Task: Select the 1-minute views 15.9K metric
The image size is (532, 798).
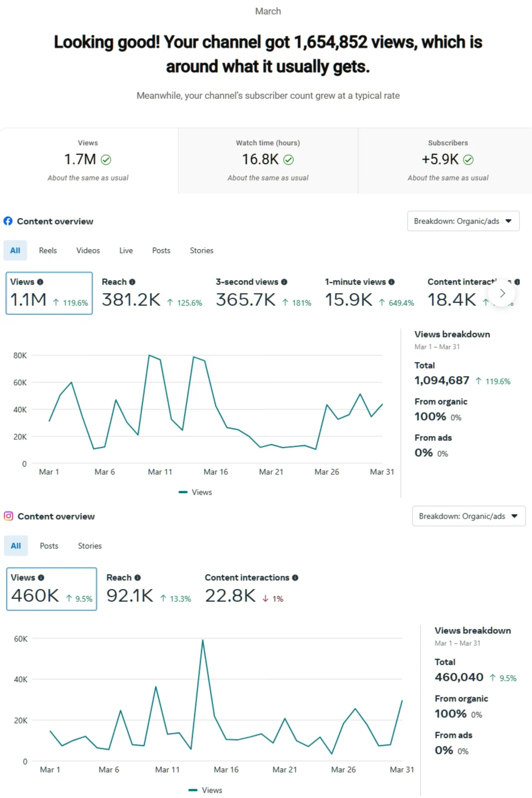Action: point(369,293)
